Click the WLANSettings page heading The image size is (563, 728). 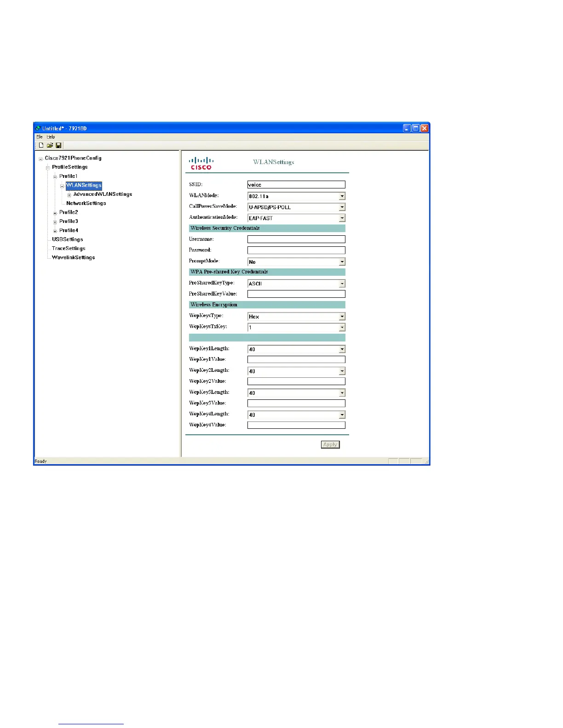pyautogui.click(x=274, y=162)
